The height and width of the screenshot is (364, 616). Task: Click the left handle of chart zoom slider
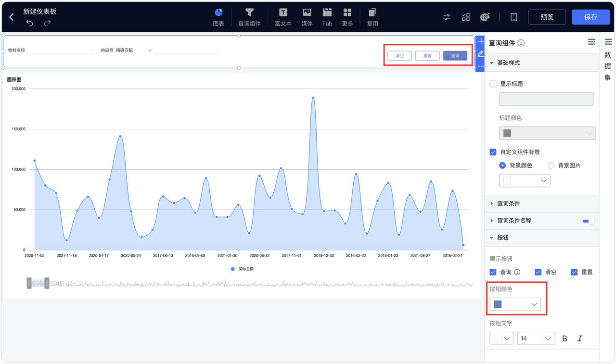[x=29, y=284]
